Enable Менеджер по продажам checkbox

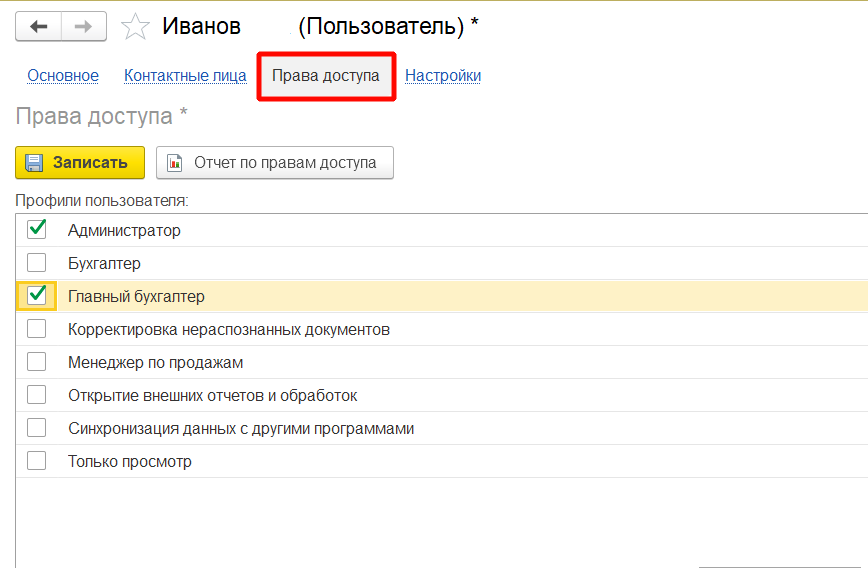[37, 362]
